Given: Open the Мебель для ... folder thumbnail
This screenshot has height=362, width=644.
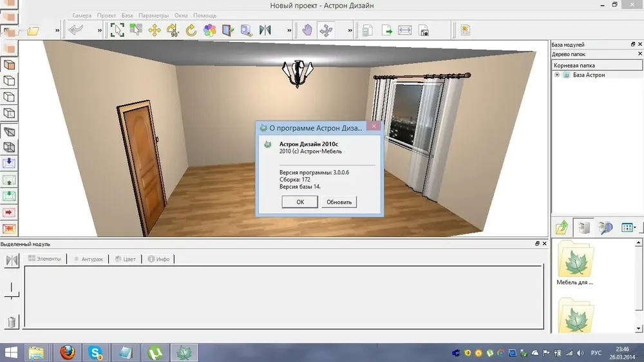Looking at the screenshot, I should [x=575, y=263].
